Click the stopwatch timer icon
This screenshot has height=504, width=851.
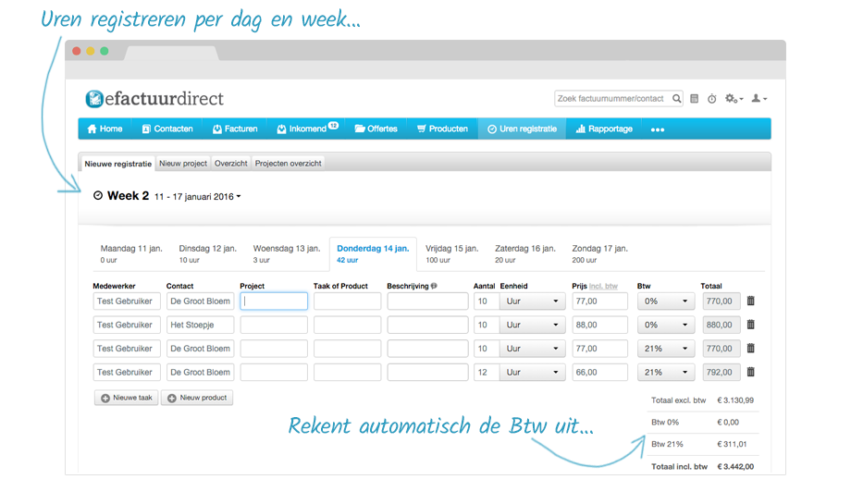[712, 99]
